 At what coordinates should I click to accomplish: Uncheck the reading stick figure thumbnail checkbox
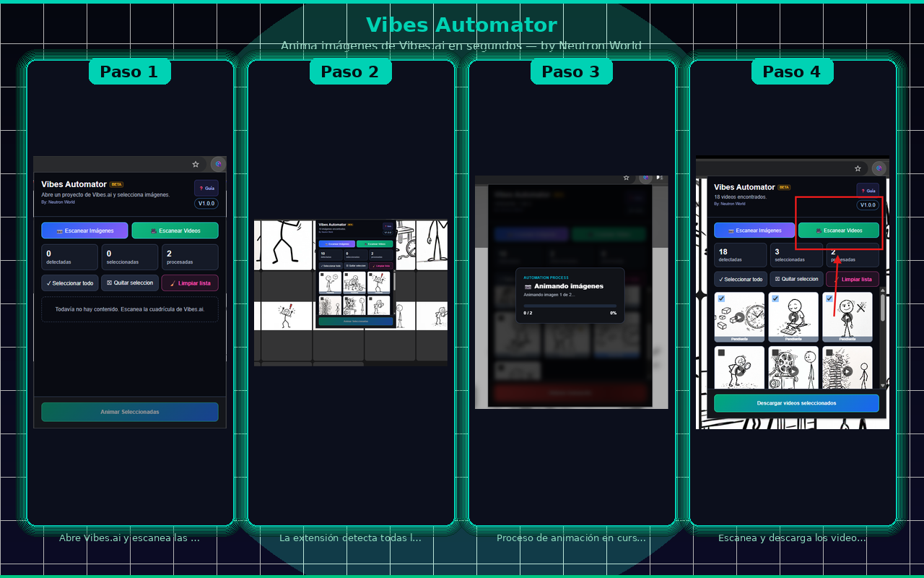775,298
